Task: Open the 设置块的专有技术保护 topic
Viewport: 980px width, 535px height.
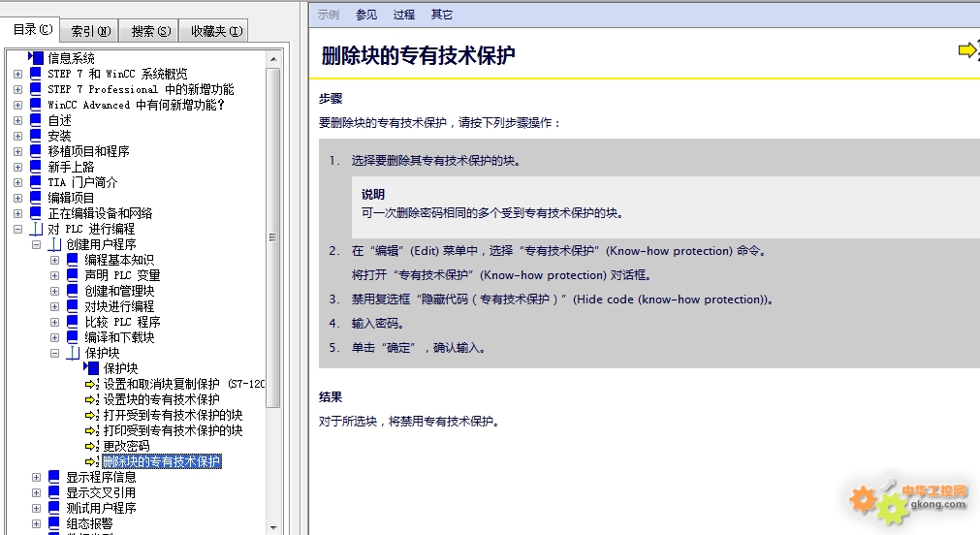Action: 161,399
